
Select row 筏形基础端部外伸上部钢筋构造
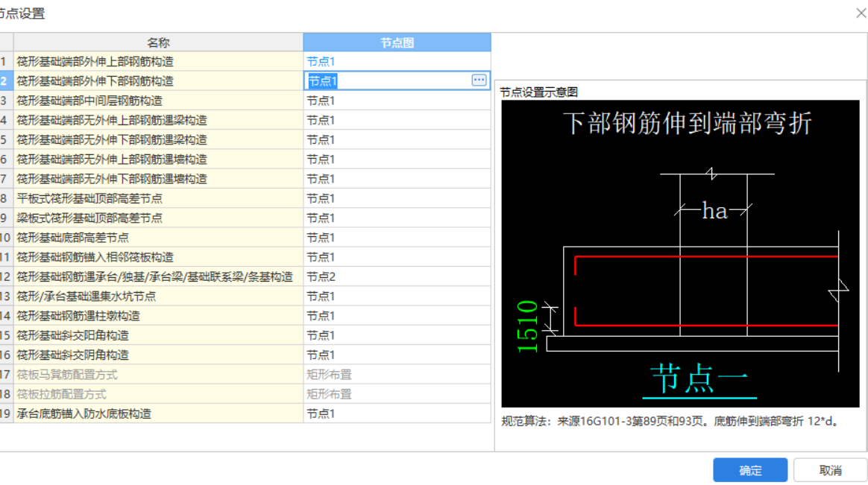(x=158, y=61)
